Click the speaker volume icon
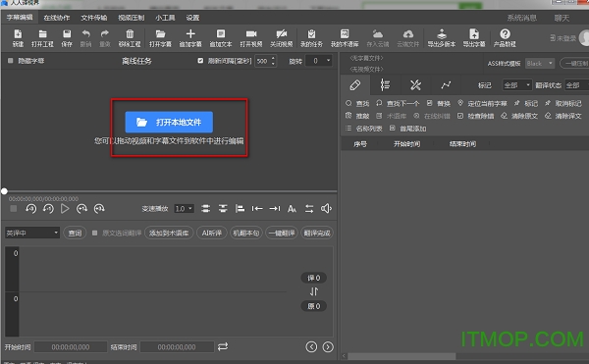 pos(326,209)
